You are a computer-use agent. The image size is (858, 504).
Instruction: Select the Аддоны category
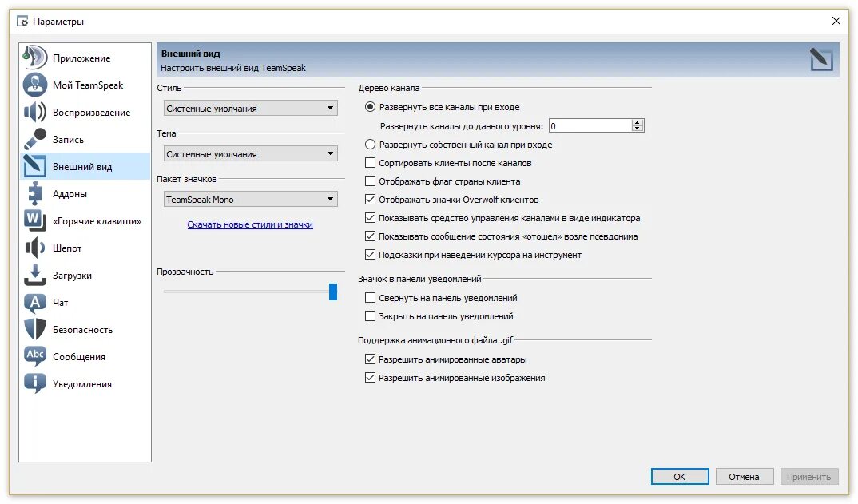tap(70, 194)
